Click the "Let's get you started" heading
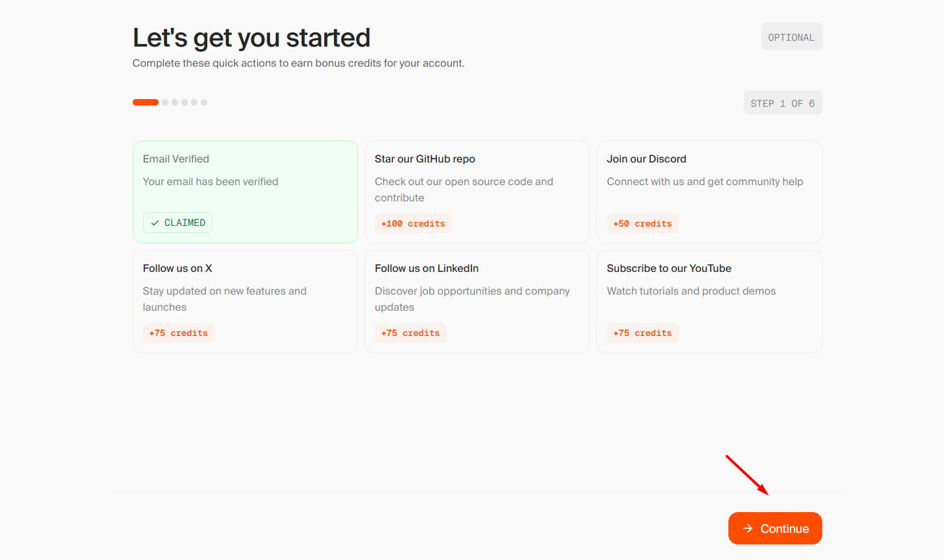 tap(251, 38)
